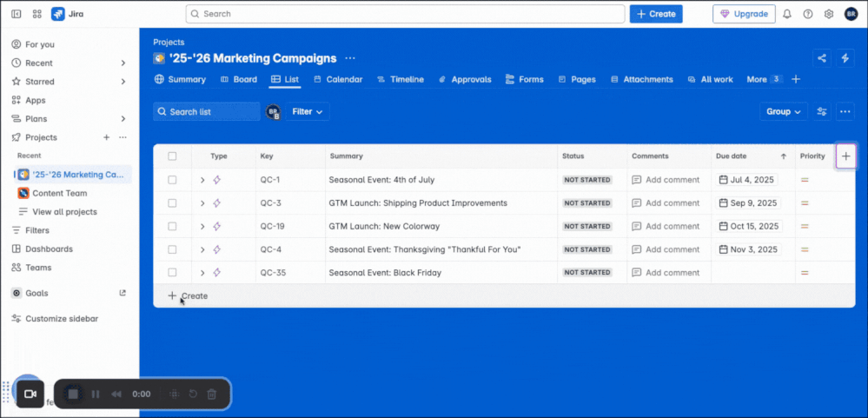
Task: Open the settings gear icon
Action: click(x=829, y=14)
